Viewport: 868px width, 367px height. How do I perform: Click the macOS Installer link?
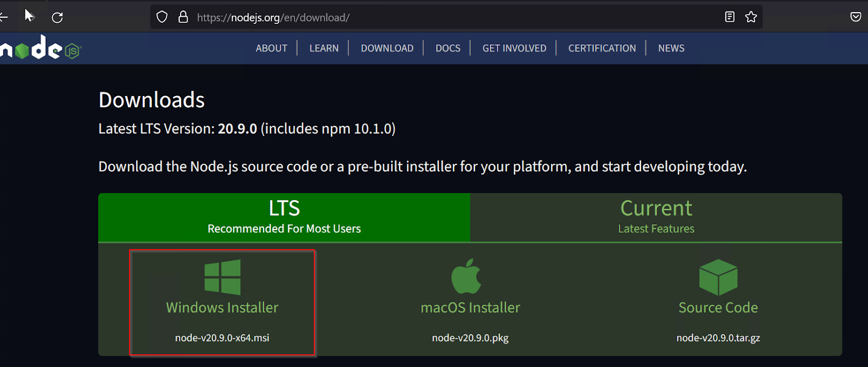pyautogui.click(x=470, y=307)
